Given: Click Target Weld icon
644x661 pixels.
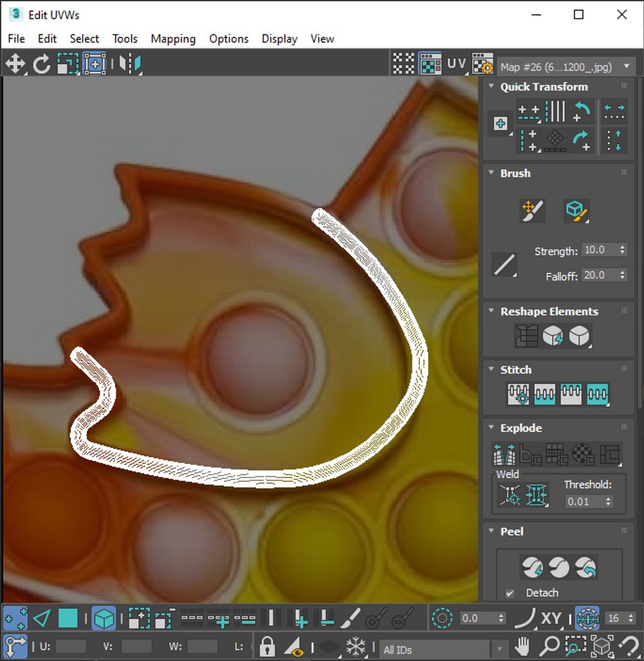Looking at the screenshot, I should pos(509,495).
